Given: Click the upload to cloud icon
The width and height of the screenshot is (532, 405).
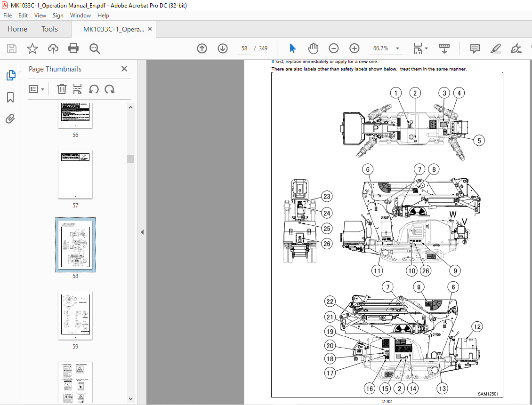Looking at the screenshot, I should tap(53, 48).
